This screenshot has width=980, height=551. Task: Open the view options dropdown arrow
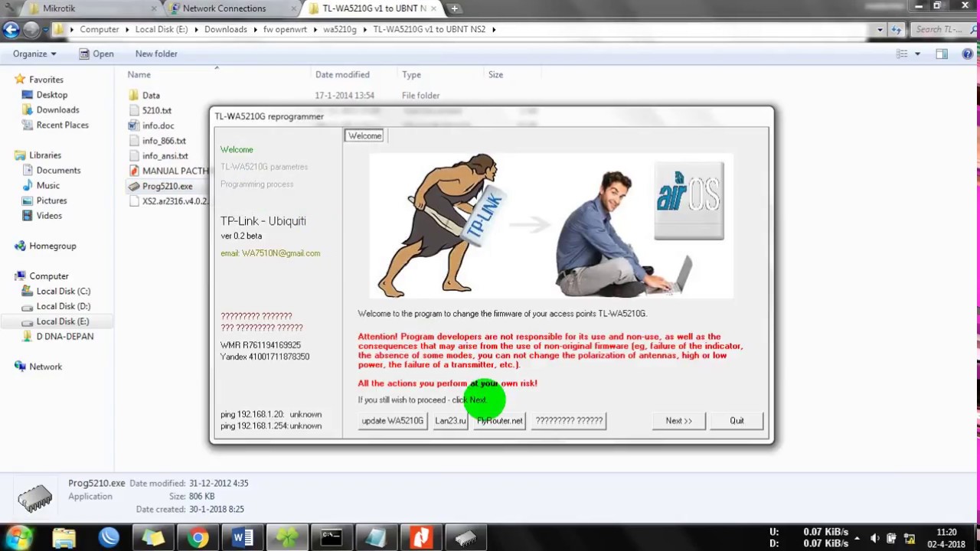tap(917, 54)
